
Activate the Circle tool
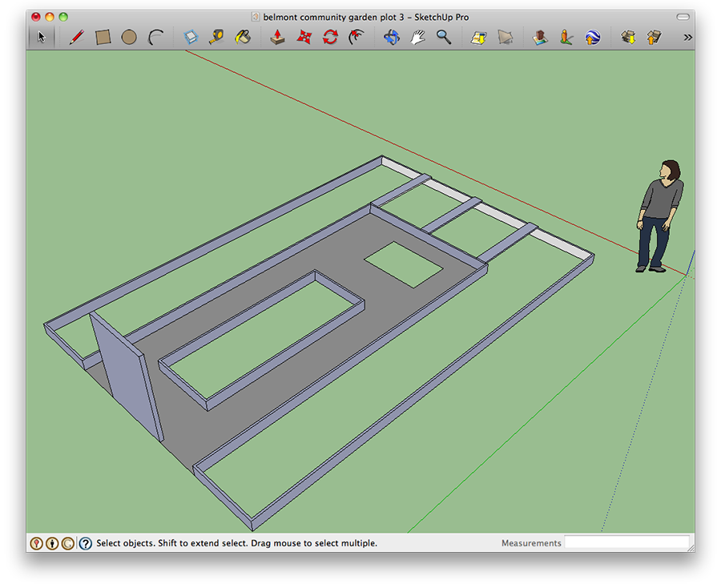[129, 37]
